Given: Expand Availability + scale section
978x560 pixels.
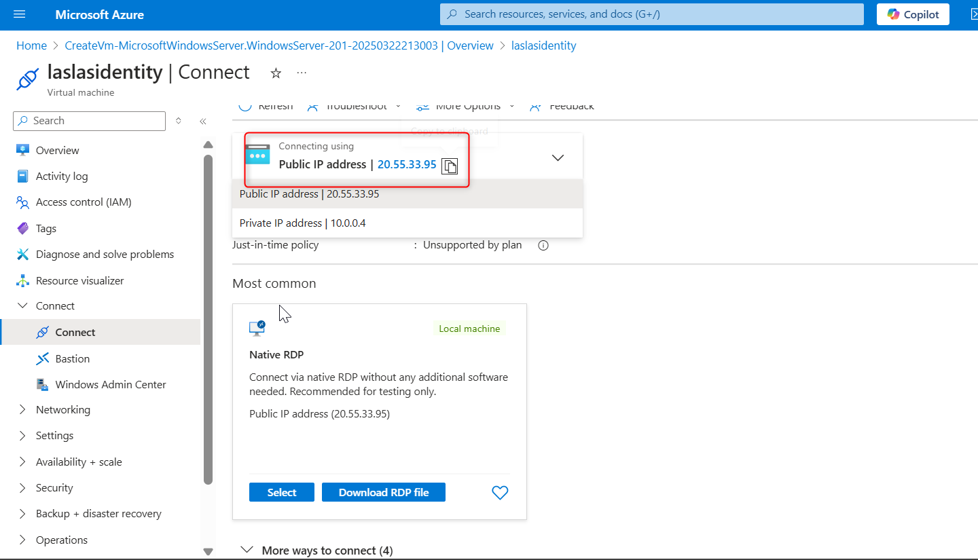Looking at the screenshot, I should pos(23,462).
